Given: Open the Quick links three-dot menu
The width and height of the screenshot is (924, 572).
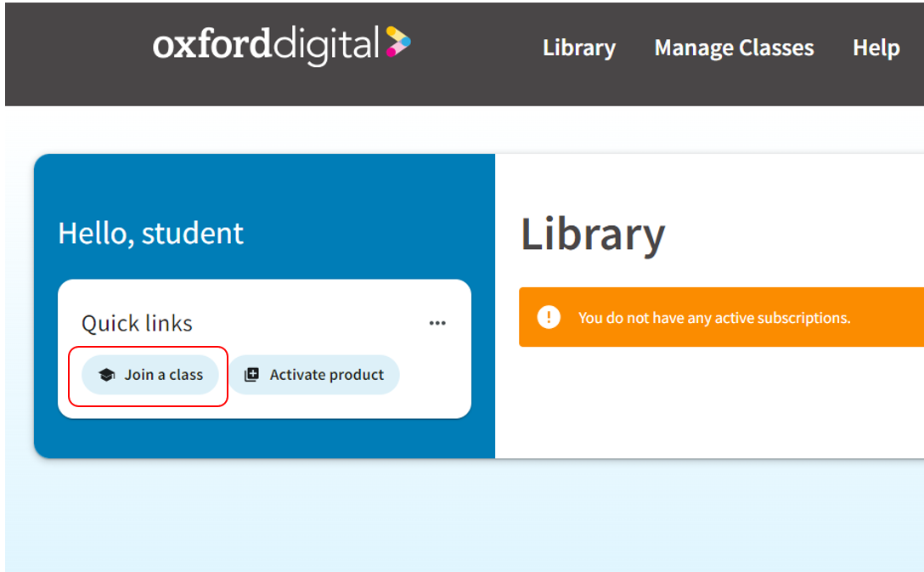Looking at the screenshot, I should 437,323.
